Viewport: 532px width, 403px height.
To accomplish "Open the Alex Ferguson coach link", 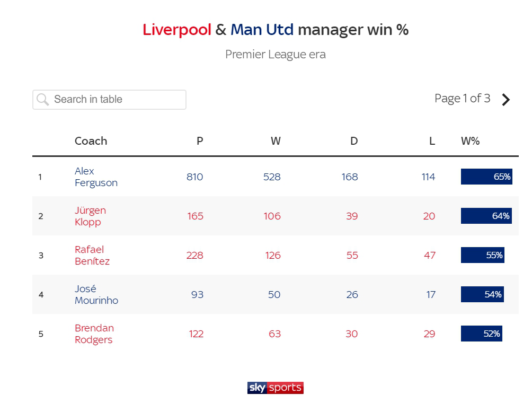I will [x=96, y=177].
